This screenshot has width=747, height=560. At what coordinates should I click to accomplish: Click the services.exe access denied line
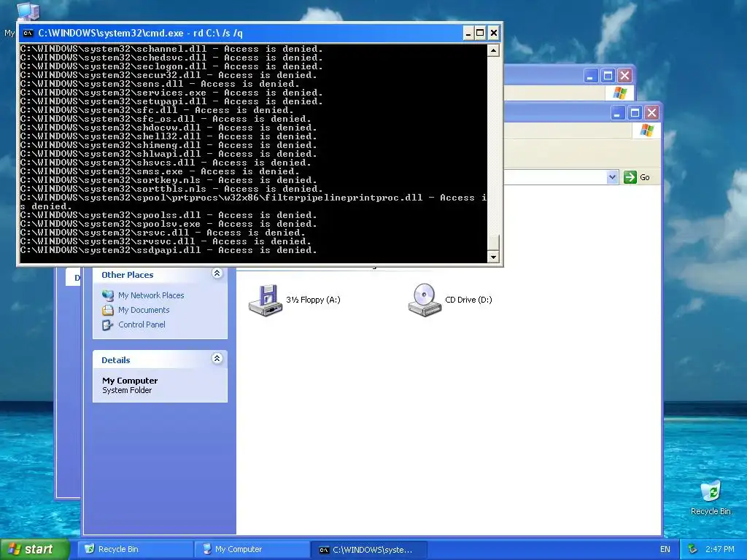(171, 93)
